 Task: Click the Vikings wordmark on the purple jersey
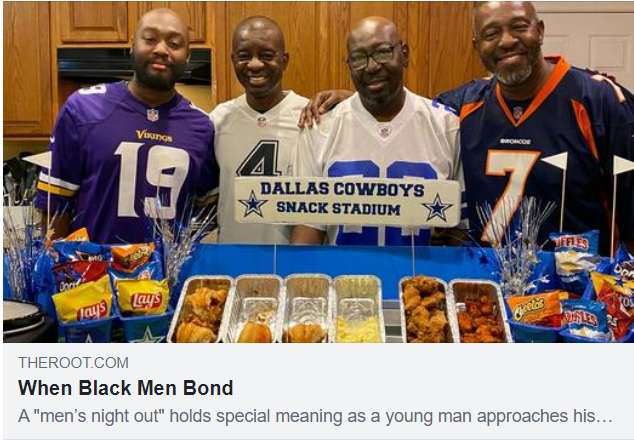154,136
